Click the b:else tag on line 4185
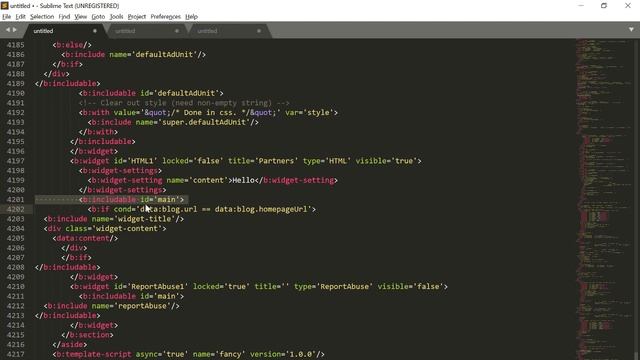640x360 pixels. [72, 45]
